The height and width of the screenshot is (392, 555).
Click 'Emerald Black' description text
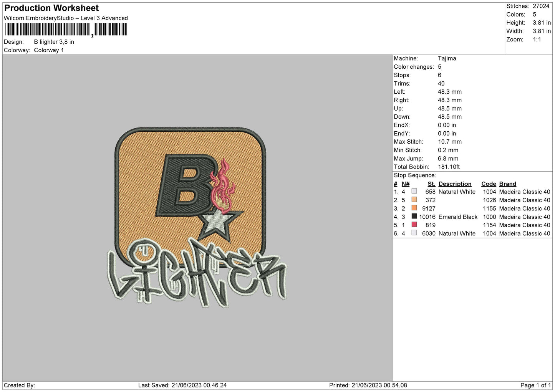point(458,217)
